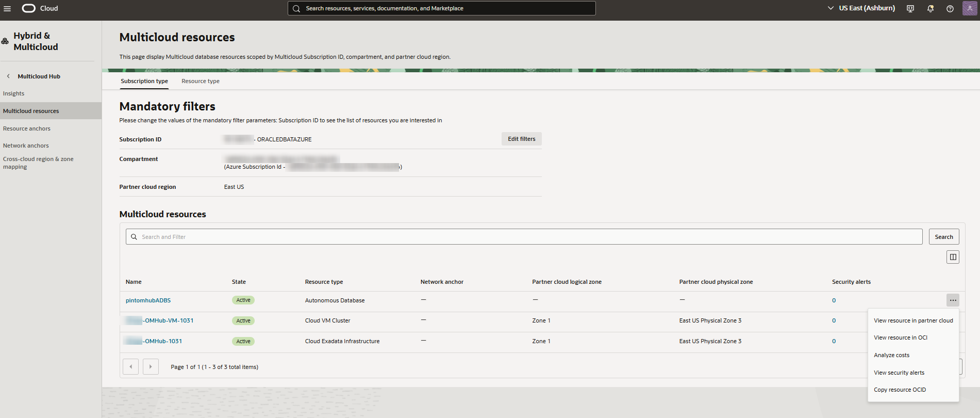
Task: Select View resource in partner cloud
Action: click(x=913, y=320)
